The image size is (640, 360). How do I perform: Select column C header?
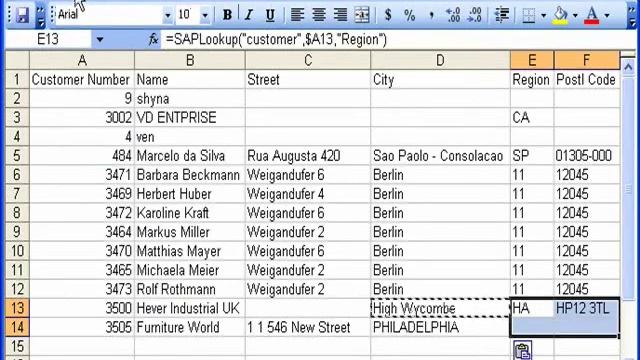tap(308, 60)
